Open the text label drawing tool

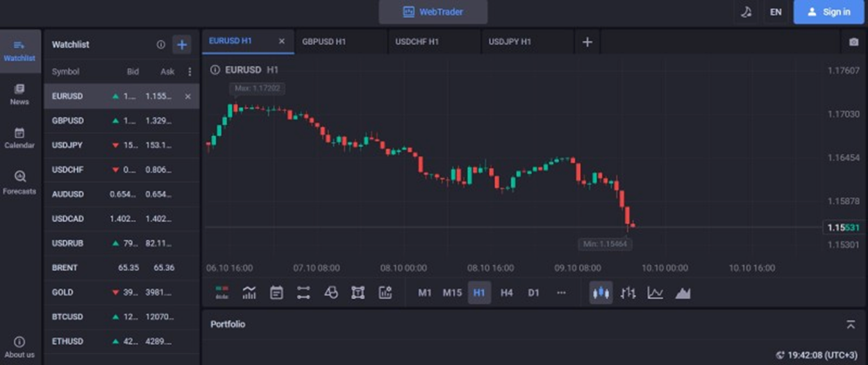[x=358, y=293]
